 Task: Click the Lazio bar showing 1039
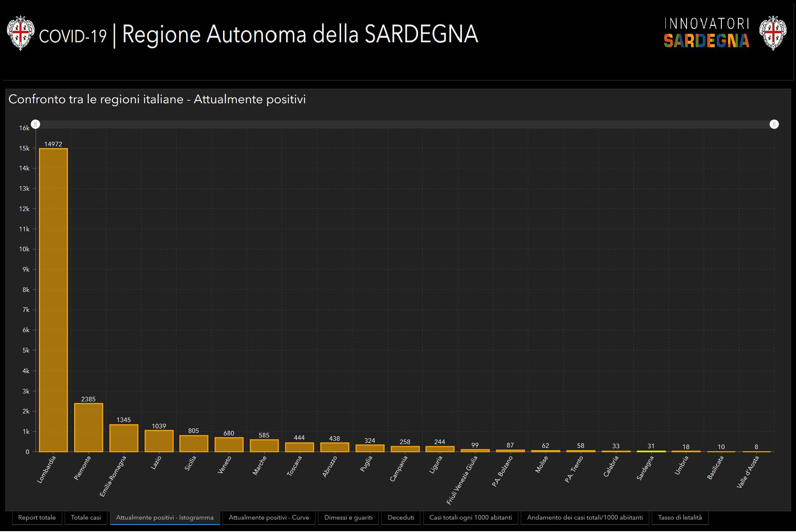click(x=159, y=442)
